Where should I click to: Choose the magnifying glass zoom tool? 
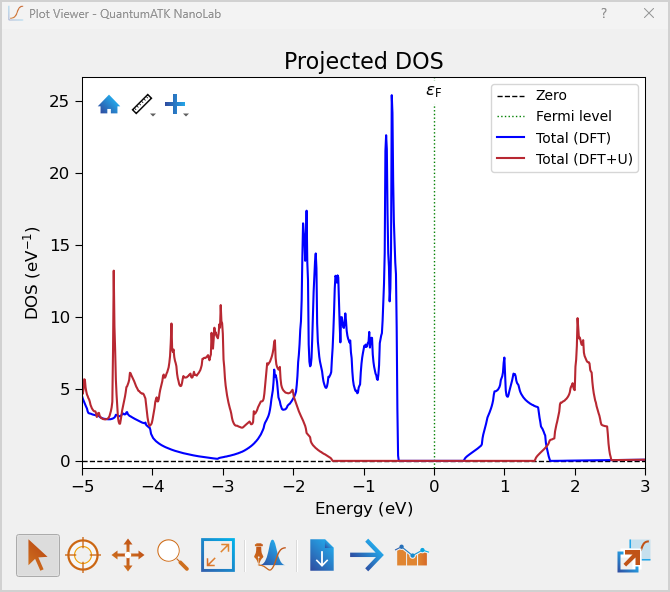tap(172, 554)
